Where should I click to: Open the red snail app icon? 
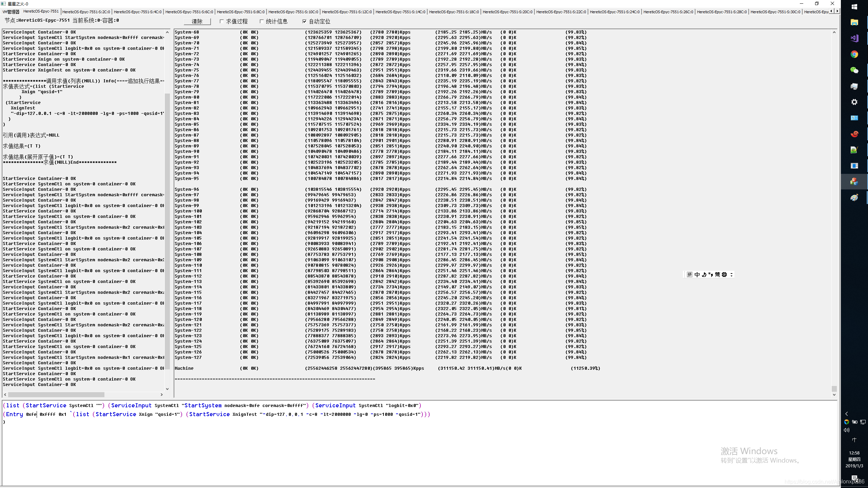pos(854,134)
